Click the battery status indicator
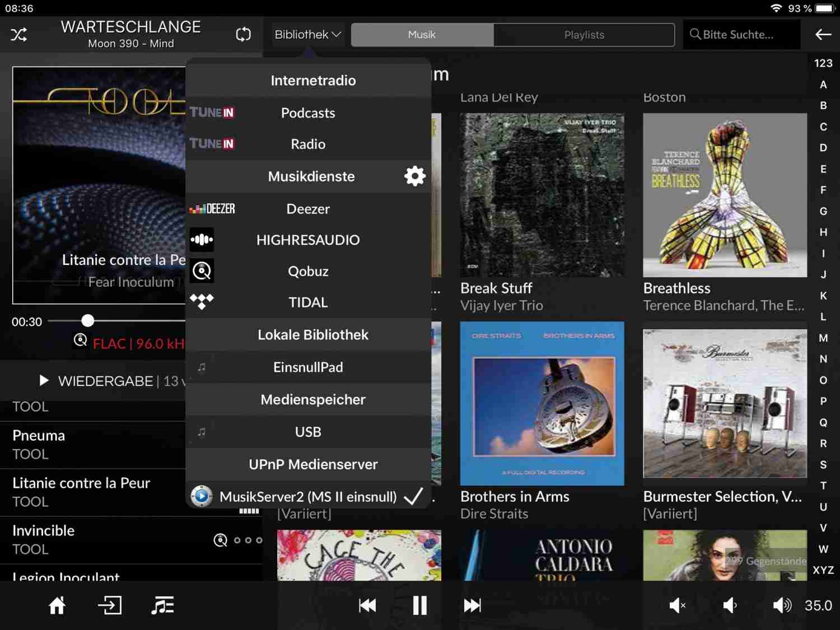The height and width of the screenshot is (630, 840). click(825, 8)
